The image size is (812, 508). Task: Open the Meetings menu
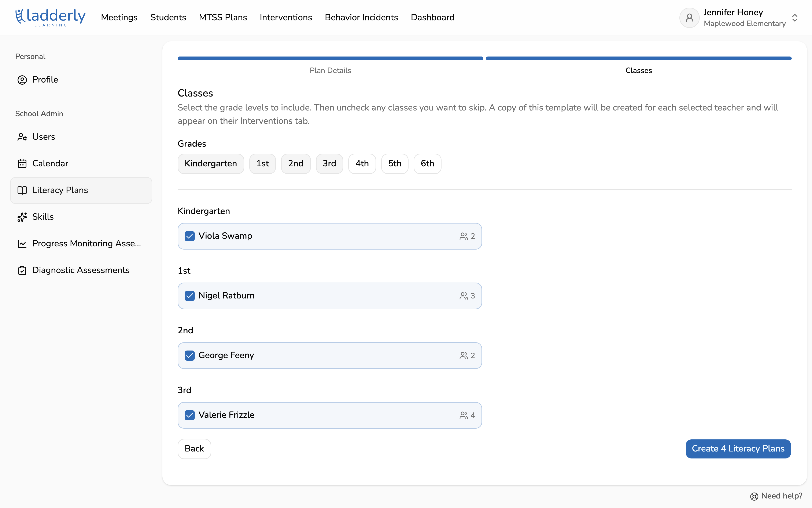pos(119,18)
